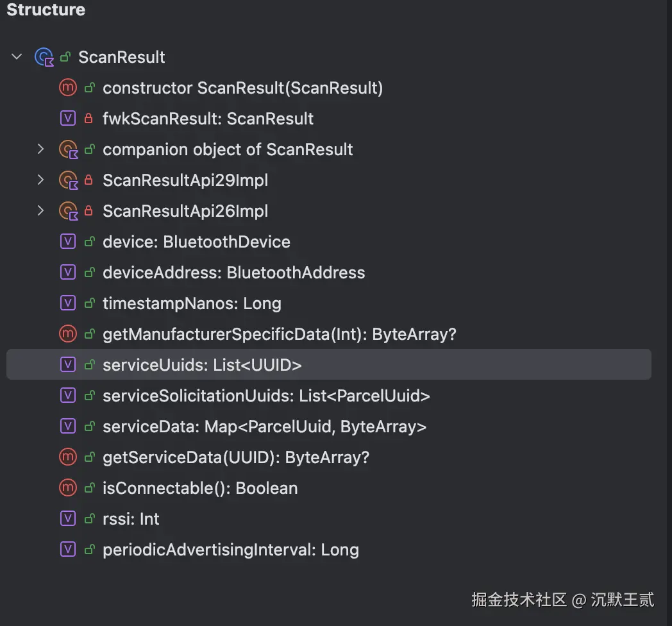The height and width of the screenshot is (626, 672).
Task: Select serviceSolicitationUuids: List<ParcelUuid> item
Action: [x=266, y=396]
